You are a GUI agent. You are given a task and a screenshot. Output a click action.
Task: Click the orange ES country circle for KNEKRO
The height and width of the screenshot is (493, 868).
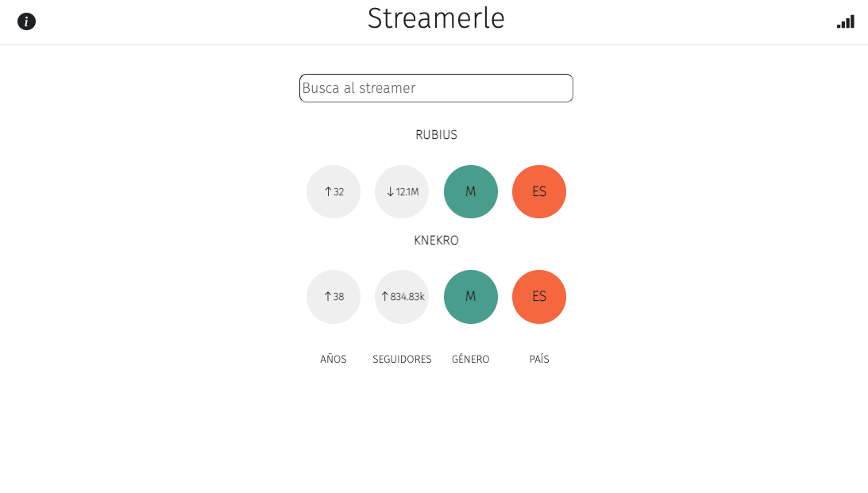tap(538, 296)
